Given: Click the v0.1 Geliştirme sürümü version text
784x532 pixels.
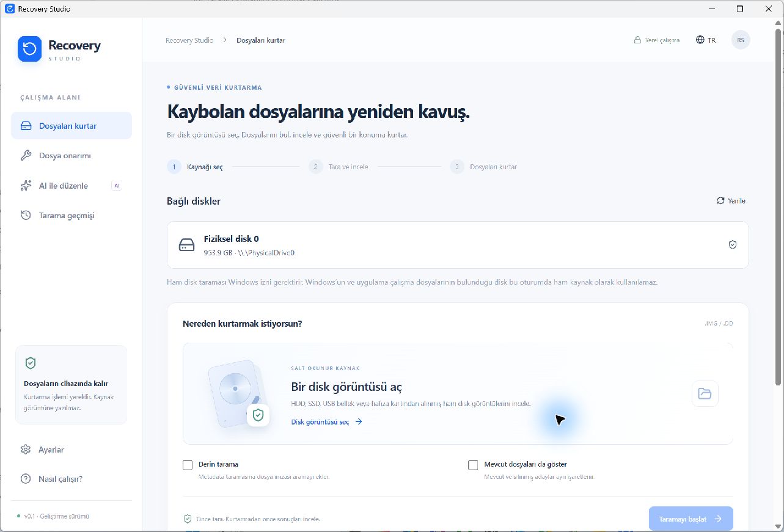Looking at the screenshot, I should 57,516.
